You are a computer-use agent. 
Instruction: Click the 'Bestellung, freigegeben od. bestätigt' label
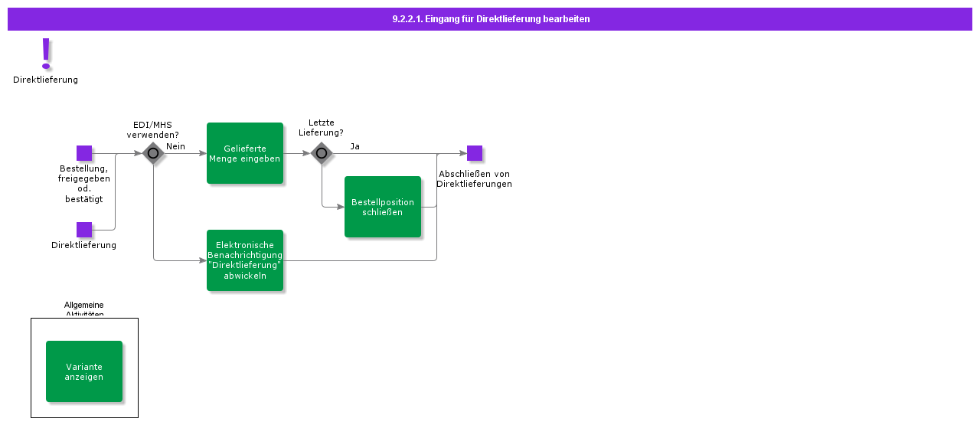click(84, 184)
